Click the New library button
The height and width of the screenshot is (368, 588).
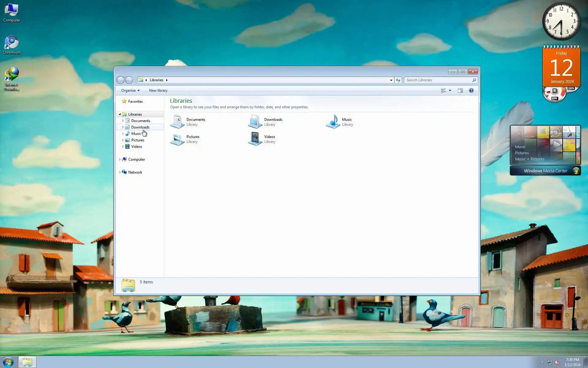click(158, 90)
